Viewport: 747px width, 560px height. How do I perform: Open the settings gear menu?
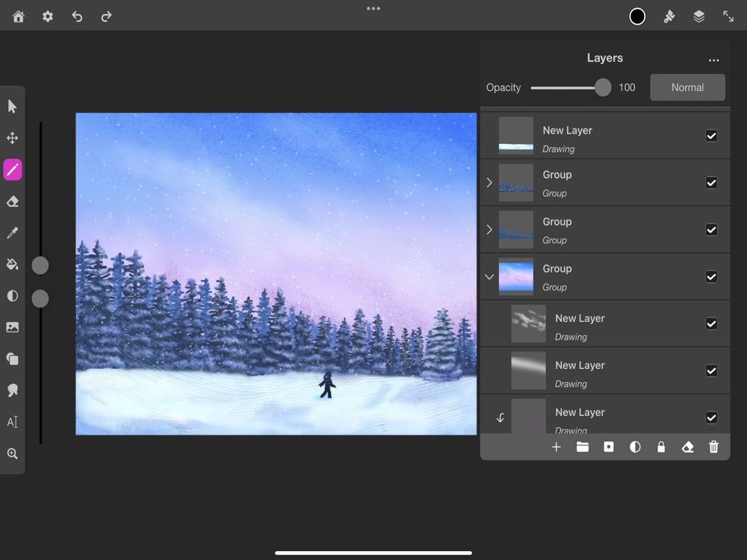pyautogui.click(x=48, y=16)
